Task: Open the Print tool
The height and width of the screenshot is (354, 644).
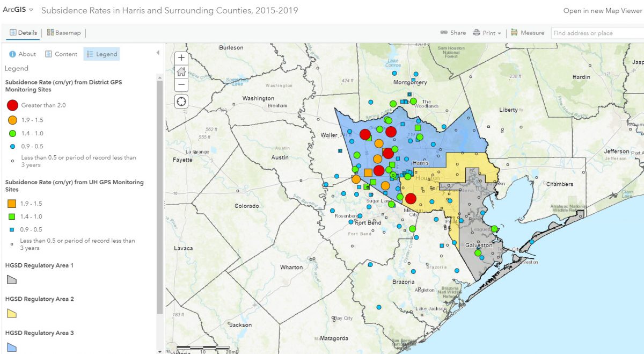Action: [485, 32]
